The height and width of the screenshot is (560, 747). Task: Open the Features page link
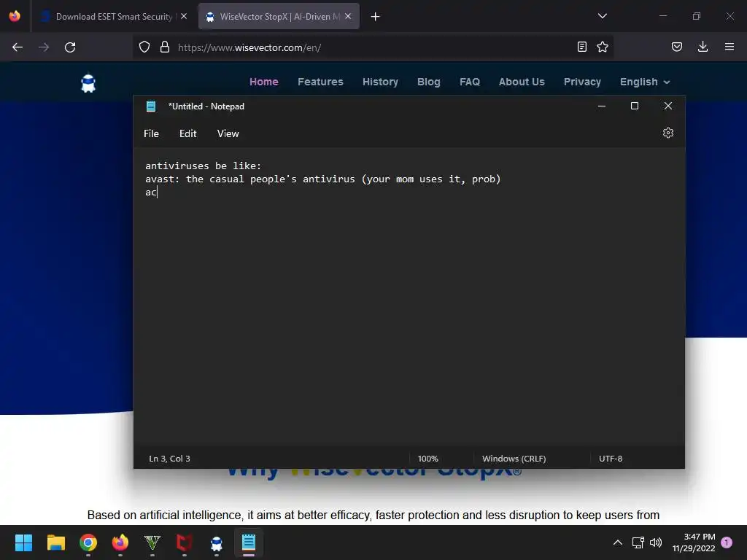[x=320, y=82]
